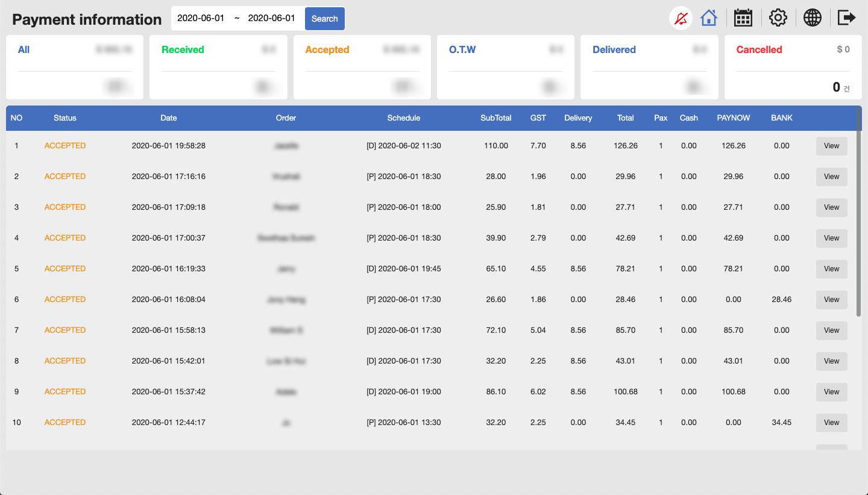Viewport: 868px width, 495px height.
Task: Open the Cancelled summary card
Action: pos(793,67)
